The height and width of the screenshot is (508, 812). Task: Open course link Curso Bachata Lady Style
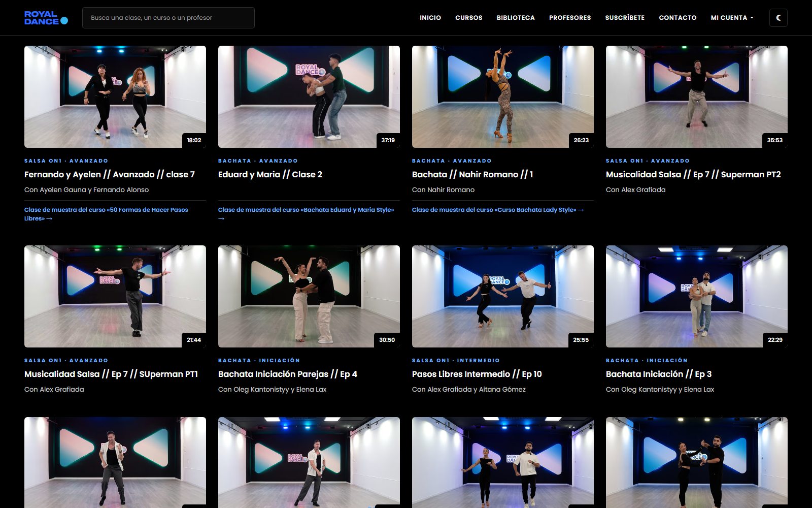[498, 210]
